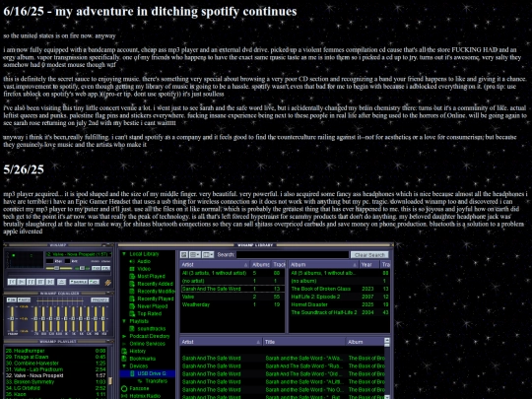Screen dimensions: 532x399
Task: Click the Top Rated smart view icon
Action: pos(132,313)
